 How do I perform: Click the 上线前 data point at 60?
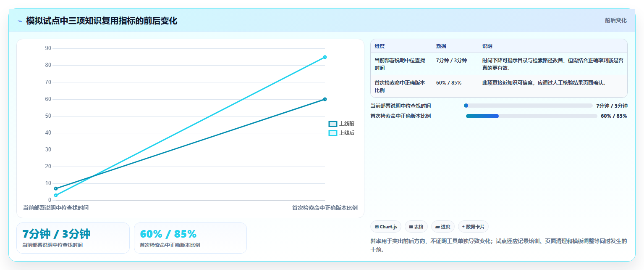point(325,99)
